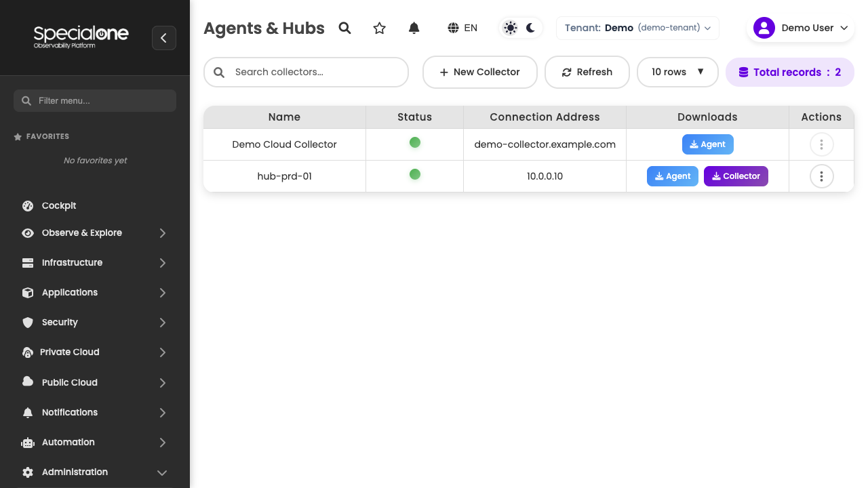Image resolution: width=868 pixels, height=488 pixels.
Task: Click Demo Cloud Collector status indicator
Action: (x=415, y=142)
